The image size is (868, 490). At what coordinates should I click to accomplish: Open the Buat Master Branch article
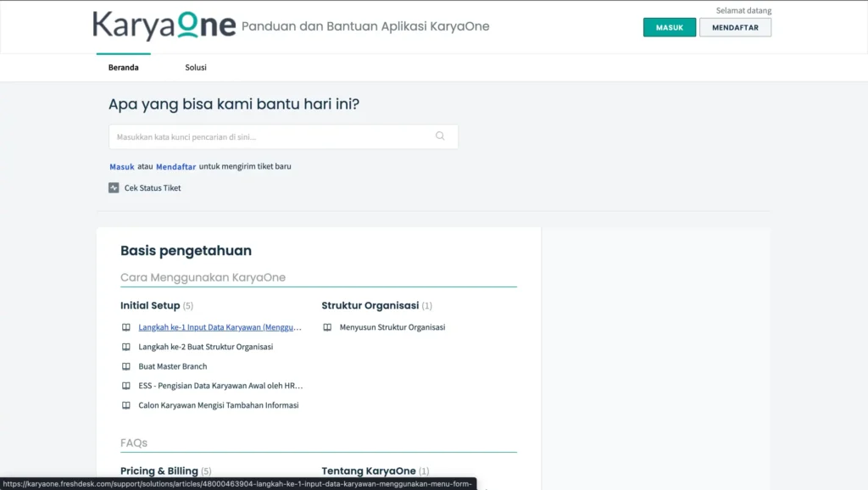pyautogui.click(x=173, y=366)
